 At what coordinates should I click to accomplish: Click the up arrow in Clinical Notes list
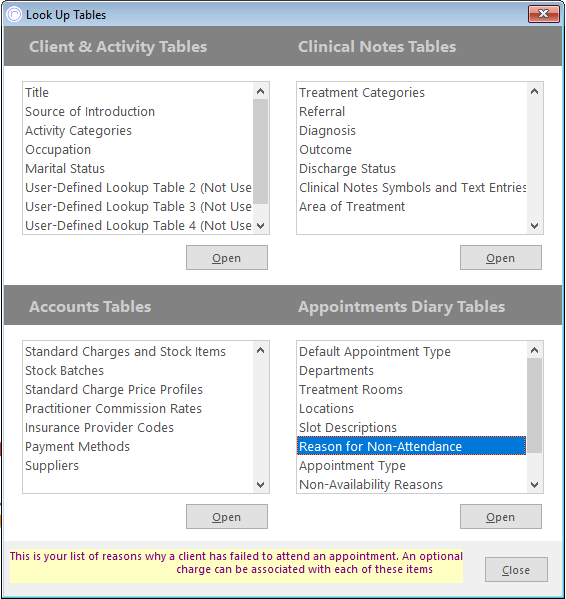535,91
